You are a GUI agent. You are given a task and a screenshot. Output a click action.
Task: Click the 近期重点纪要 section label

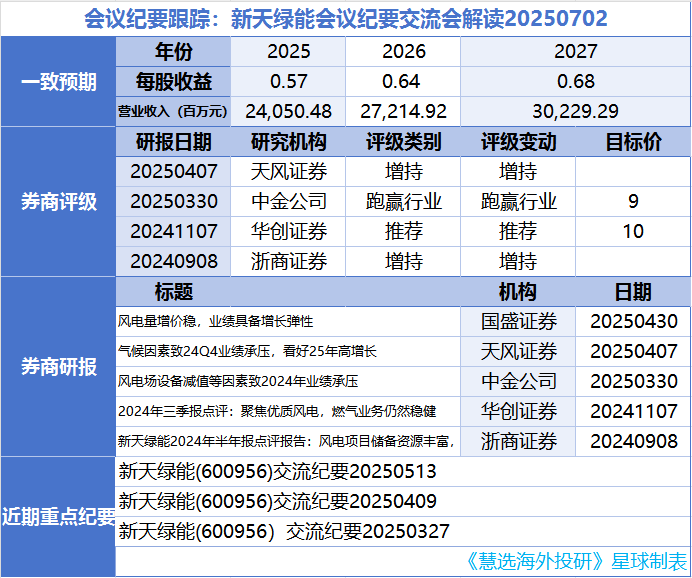click(59, 516)
